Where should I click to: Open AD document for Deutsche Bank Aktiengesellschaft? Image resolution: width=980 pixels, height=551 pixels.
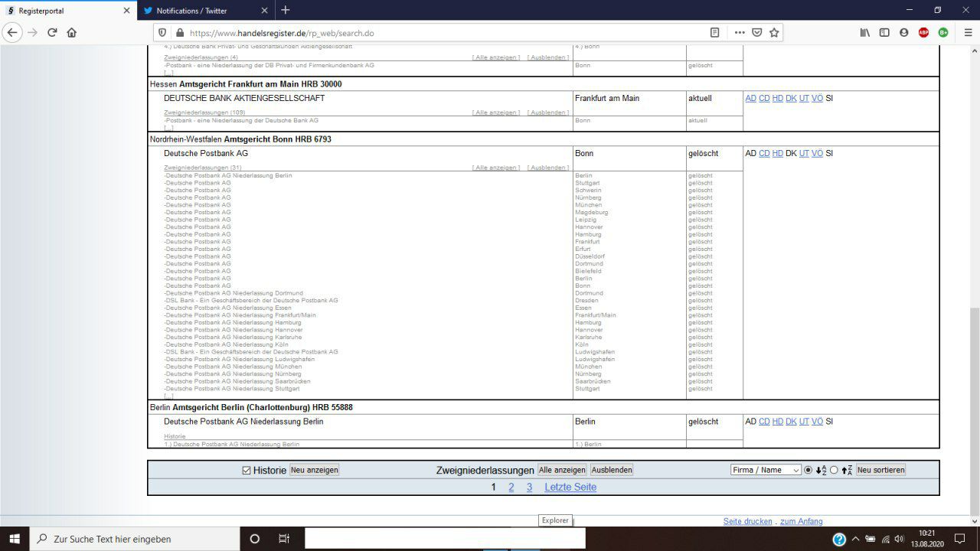(750, 99)
